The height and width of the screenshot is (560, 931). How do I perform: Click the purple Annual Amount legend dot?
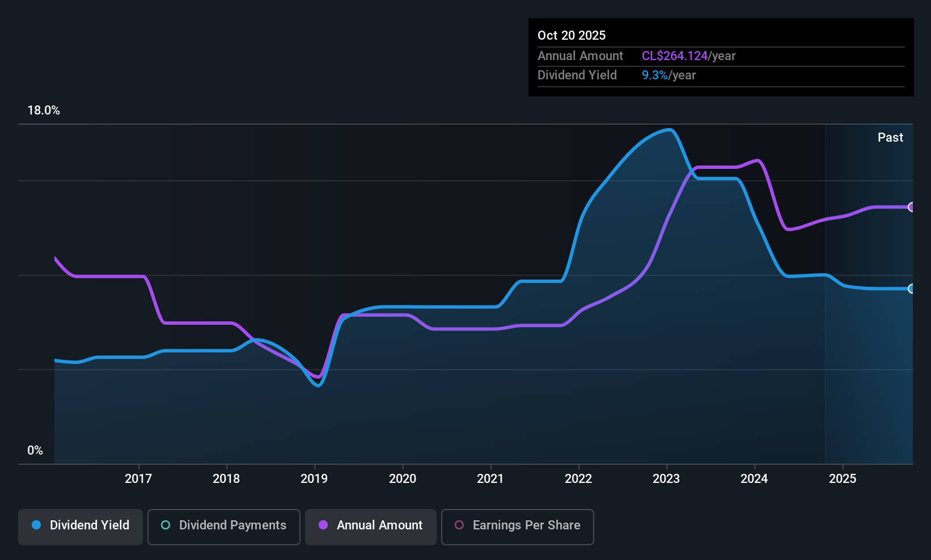click(323, 525)
